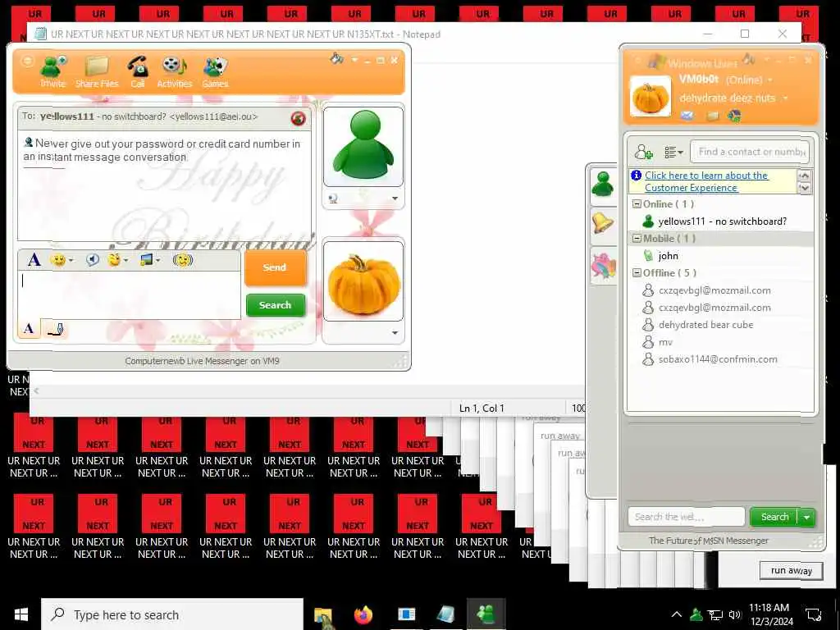Click the Notepad taskbar icon
Image resolution: width=840 pixels, height=630 pixels.
445,614
